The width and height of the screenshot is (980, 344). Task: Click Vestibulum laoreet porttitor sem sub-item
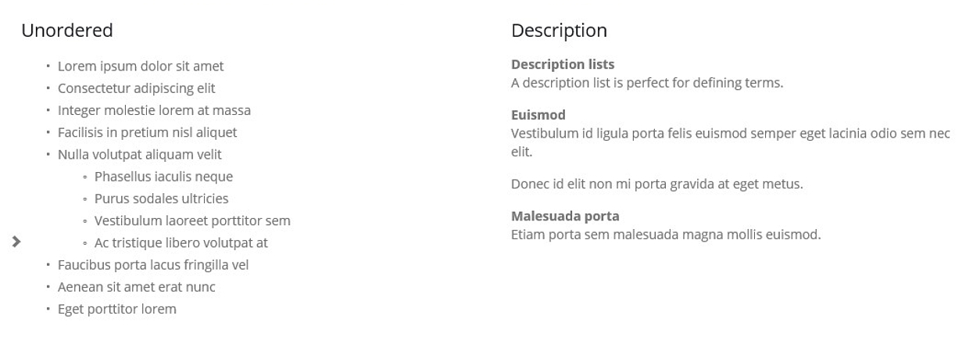point(192,220)
